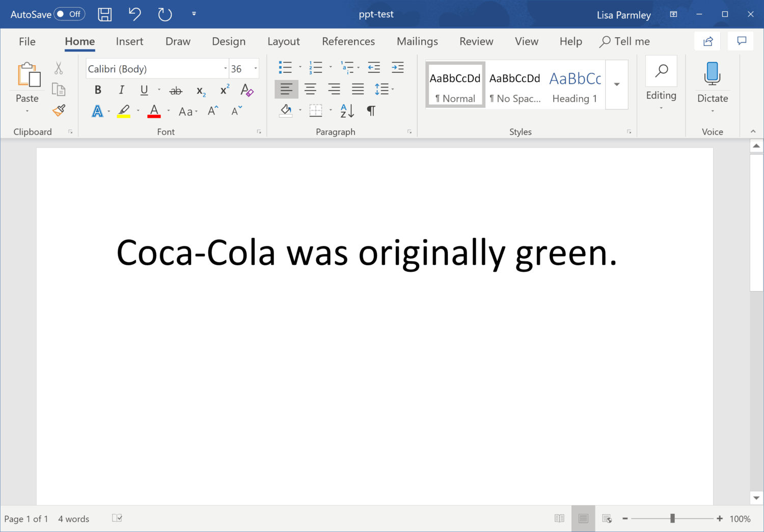Open the bullets list dropdown arrow
This screenshot has width=764, height=532.
coord(300,67)
